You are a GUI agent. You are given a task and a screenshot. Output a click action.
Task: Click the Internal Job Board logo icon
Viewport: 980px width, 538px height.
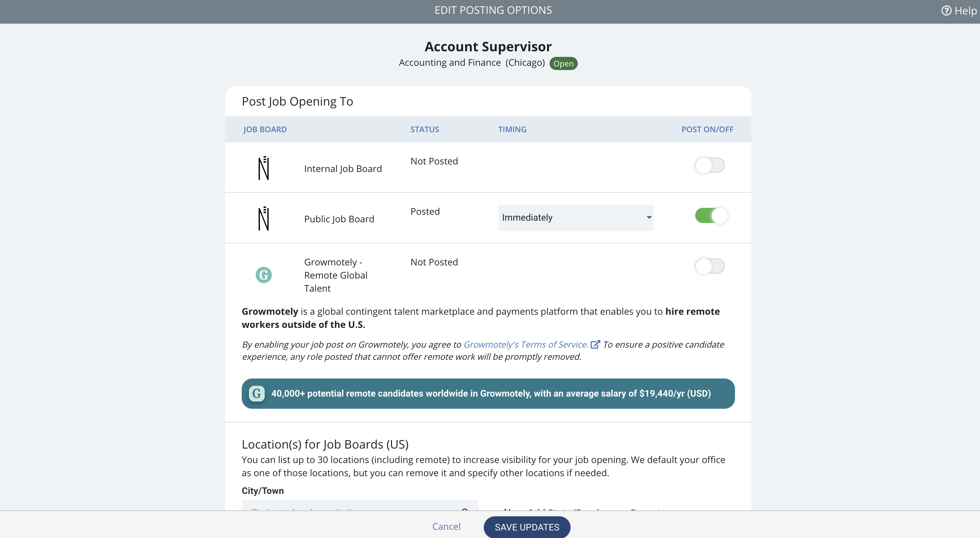pyautogui.click(x=264, y=168)
